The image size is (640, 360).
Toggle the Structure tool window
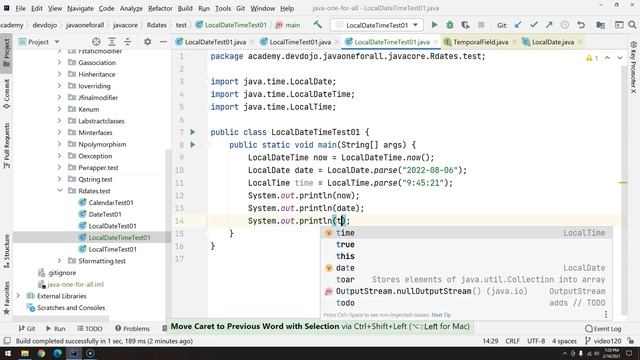(x=7, y=251)
